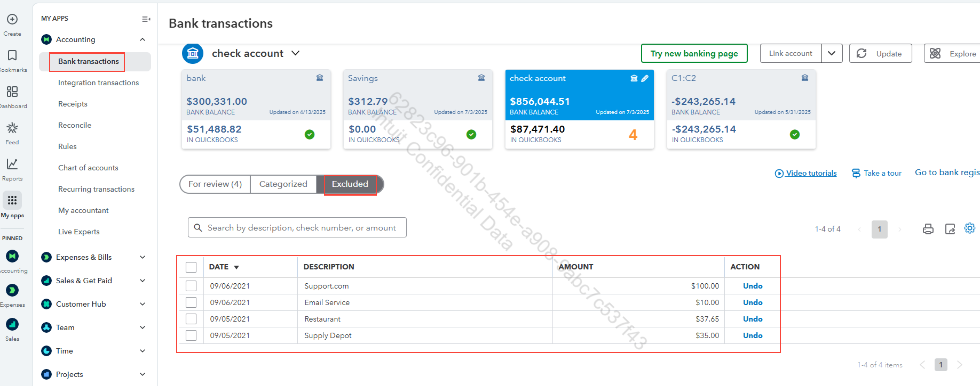Click the Create plus icon

[x=12, y=19]
